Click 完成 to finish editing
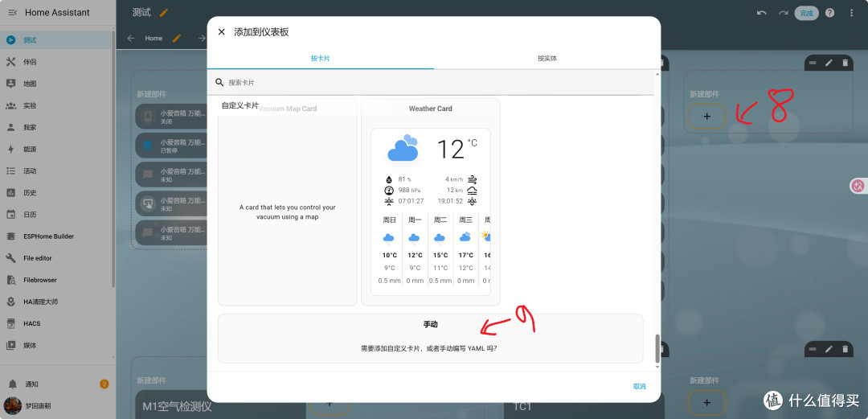Image resolution: width=868 pixels, height=419 pixels. (x=807, y=13)
